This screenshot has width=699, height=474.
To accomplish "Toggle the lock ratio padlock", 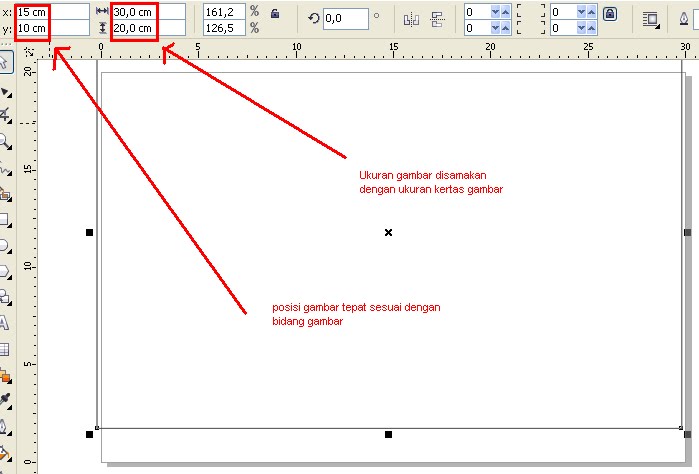I will point(275,13).
